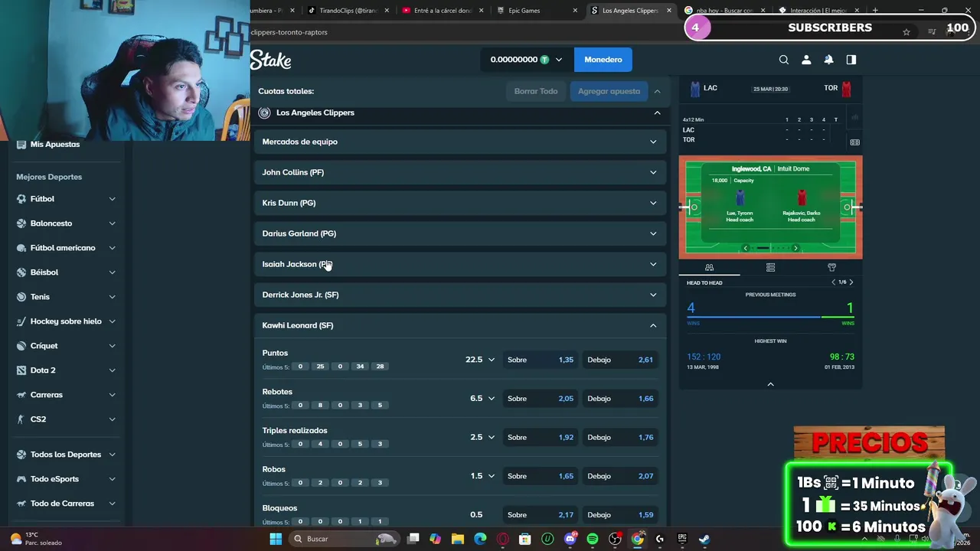Open the user account profile icon
980x551 pixels.
(806, 60)
